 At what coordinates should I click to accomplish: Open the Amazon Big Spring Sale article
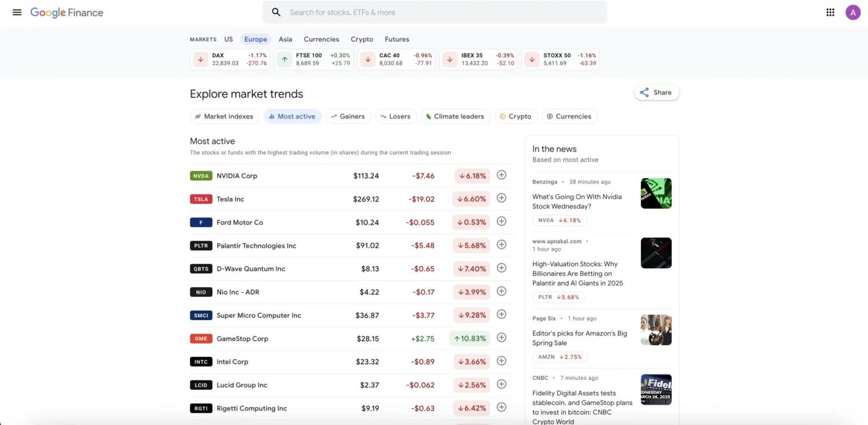click(580, 338)
